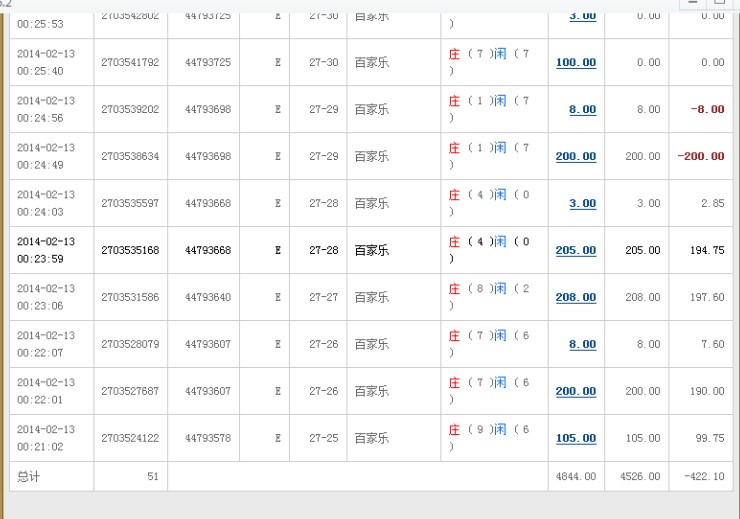740x519 pixels.
Task: Click the red loss value -8.00
Action: [707, 109]
